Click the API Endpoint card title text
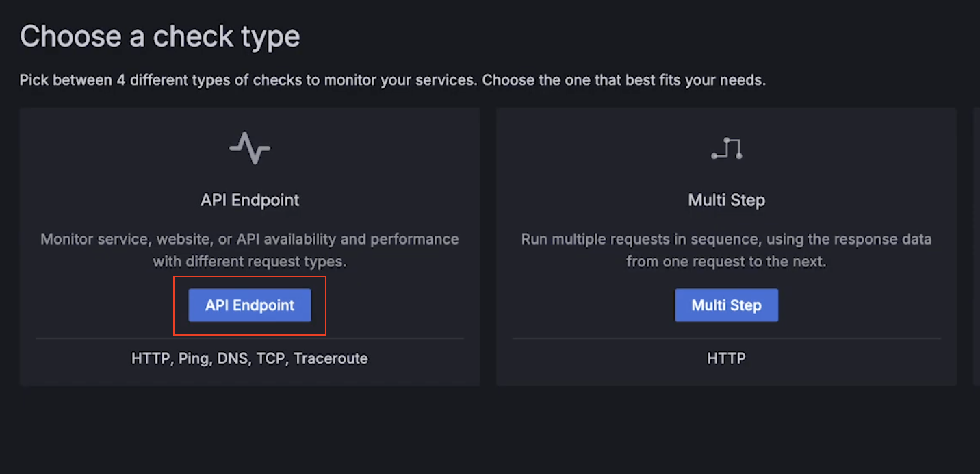Viewport: 980px width, 474px height. pos(250,200)
